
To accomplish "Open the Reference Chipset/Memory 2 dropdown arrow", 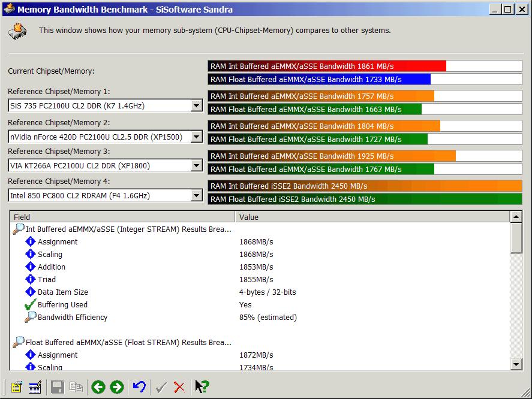I will point(196,137).
